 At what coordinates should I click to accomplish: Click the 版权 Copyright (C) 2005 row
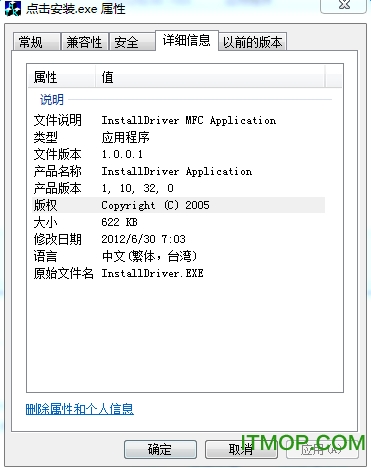click(x=178, y=205)
